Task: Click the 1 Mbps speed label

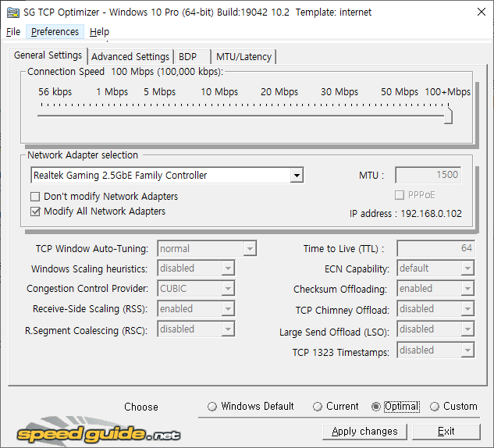Action: pyautogui.click(x=112, y=92)
